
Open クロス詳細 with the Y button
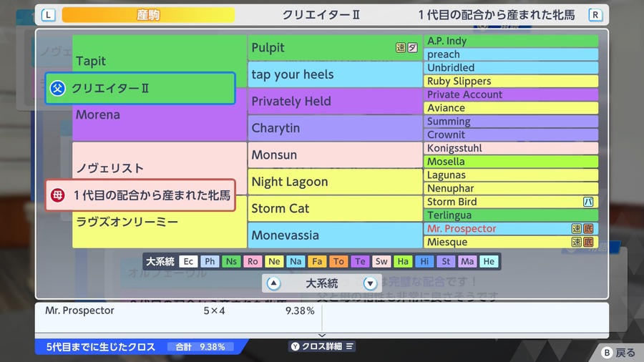pos(321,346)
